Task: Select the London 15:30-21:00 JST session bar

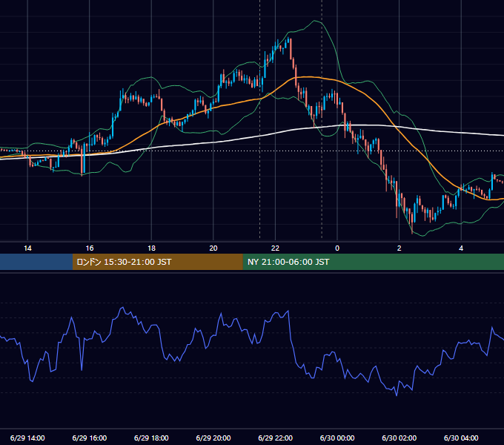Action: (x=157, y=262)
